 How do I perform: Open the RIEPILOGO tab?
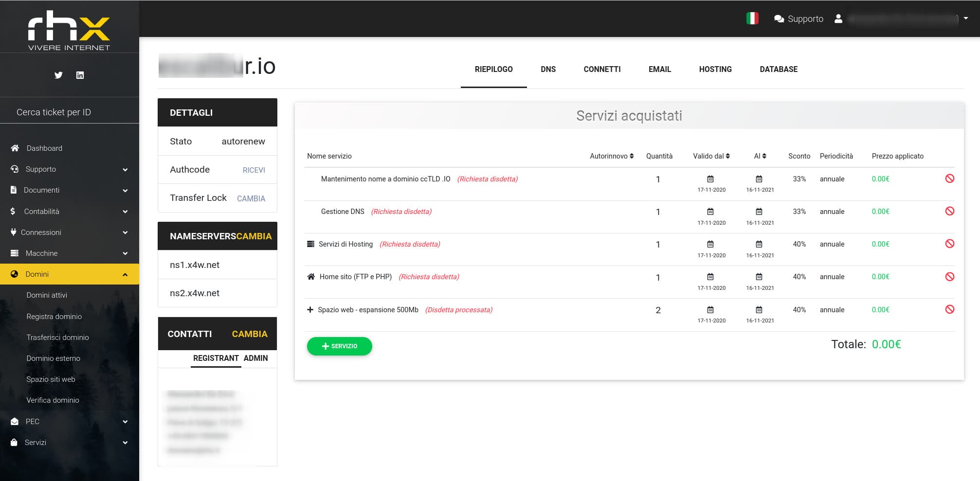point(493,69)
